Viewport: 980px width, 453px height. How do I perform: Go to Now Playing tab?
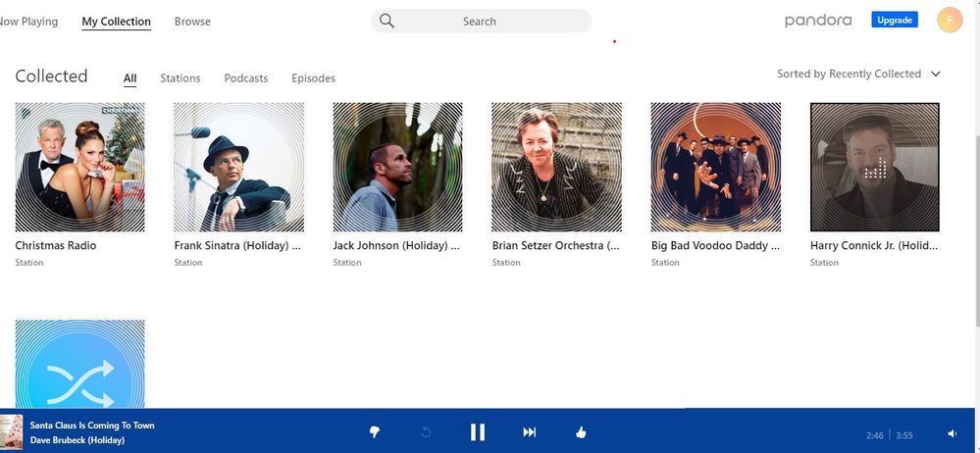28,22
